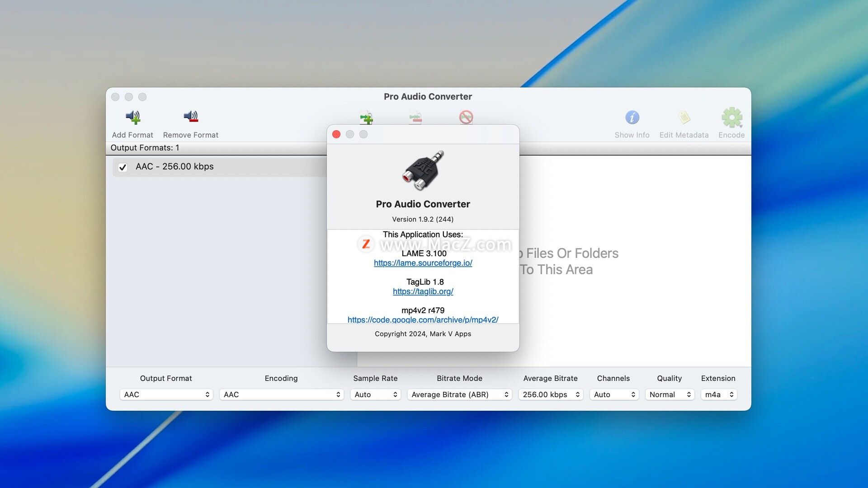This screenshot has width=868, height=488.
Task: Click the Show Info toolbar icon
Action: [x=632, y=117]
